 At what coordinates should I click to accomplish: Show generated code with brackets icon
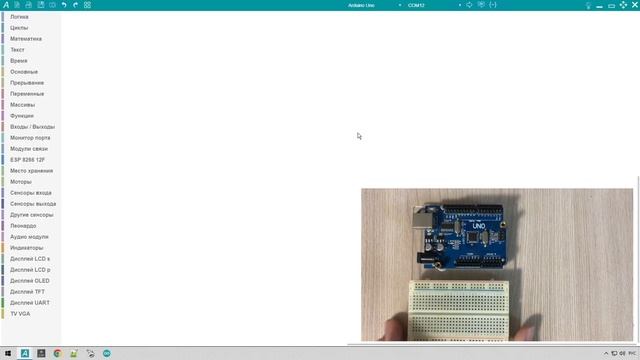tap(493, 5)
